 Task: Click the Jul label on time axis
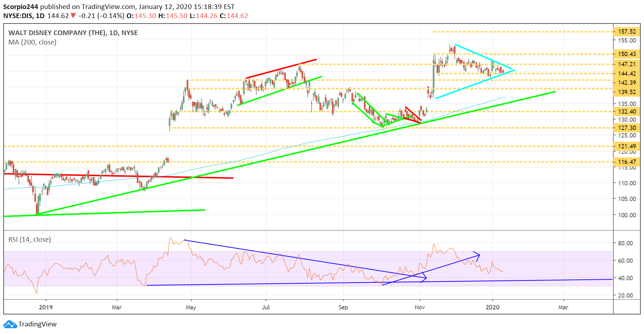pos(266,307)
